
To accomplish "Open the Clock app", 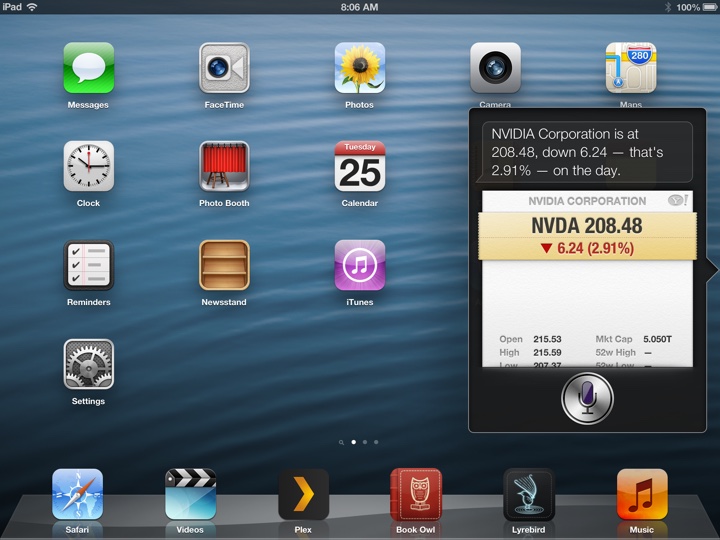I will pyautogui.click(x=89, y=166).
